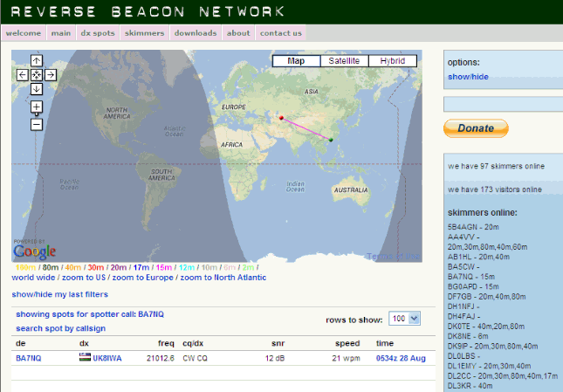Click the CW CQ cell
Image resolution: width=563 pixels, height=392 pixels.
[195, 358]
